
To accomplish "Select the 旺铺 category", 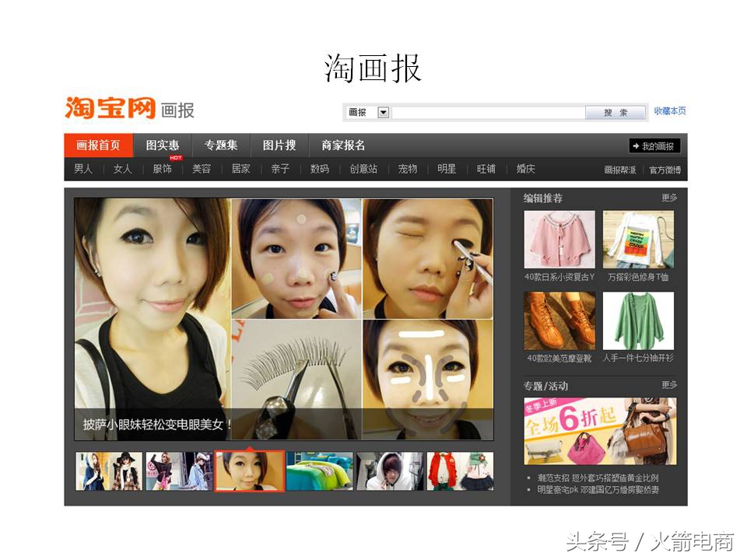I will (x=486, y=169).
